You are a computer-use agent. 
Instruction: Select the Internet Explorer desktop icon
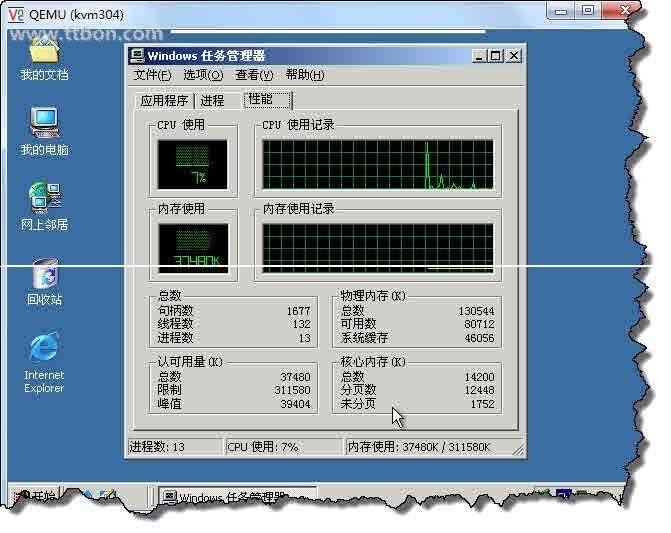(x=44, y=363)
